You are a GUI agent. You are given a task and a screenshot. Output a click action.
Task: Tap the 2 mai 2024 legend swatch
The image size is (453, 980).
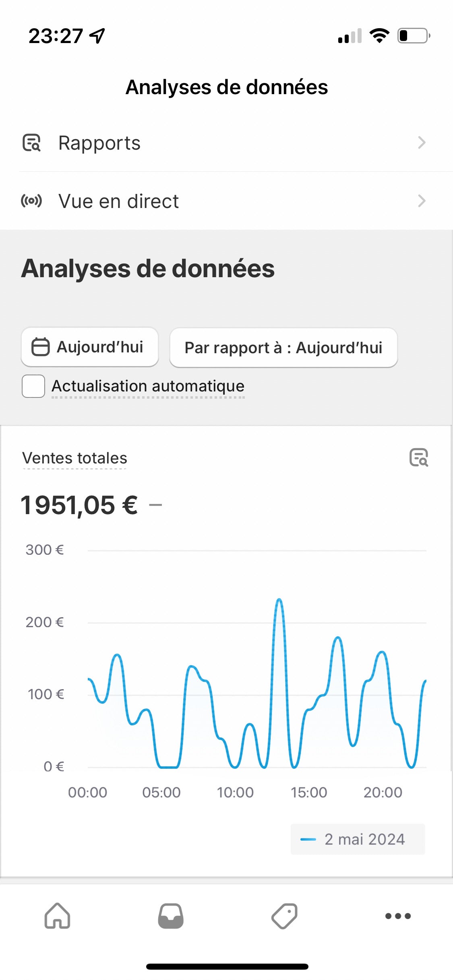(x=308, y=839)
